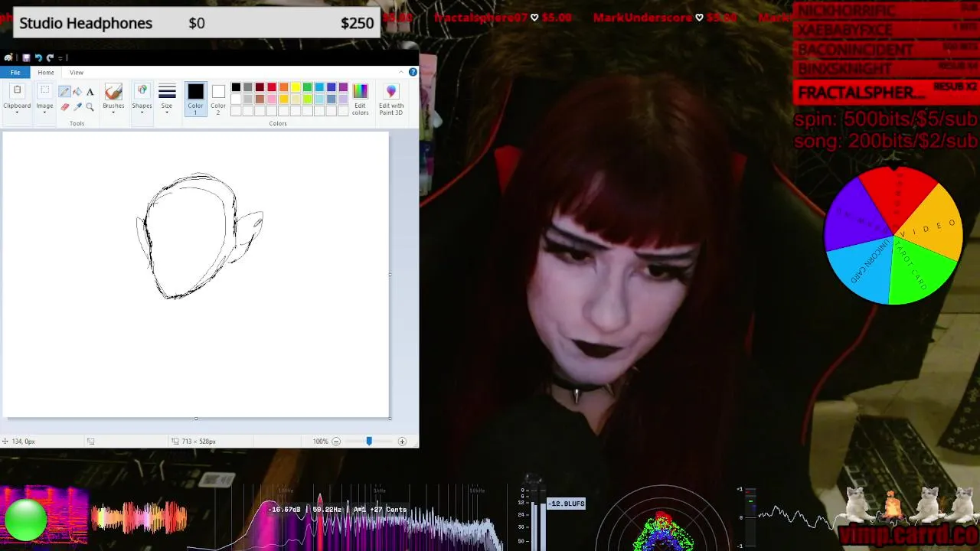Pick the red palette swatch

pyautogui.click(x=272, y=87)
